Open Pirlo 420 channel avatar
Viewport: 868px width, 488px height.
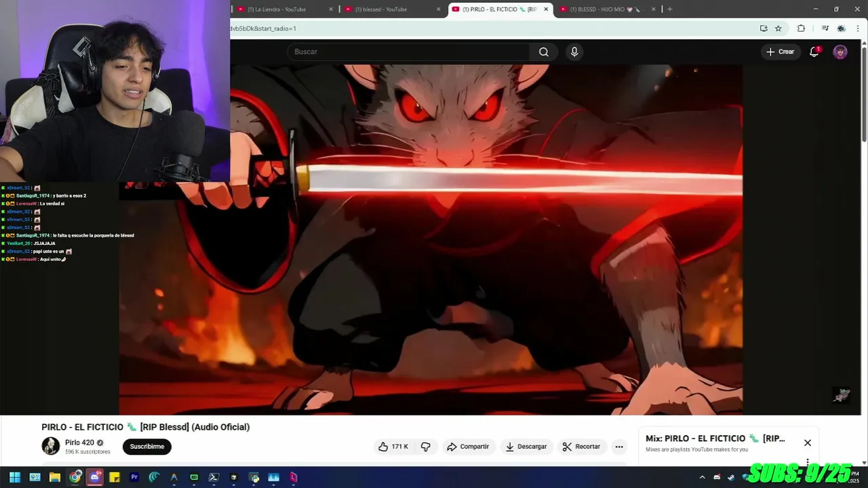tap(51, 446)
